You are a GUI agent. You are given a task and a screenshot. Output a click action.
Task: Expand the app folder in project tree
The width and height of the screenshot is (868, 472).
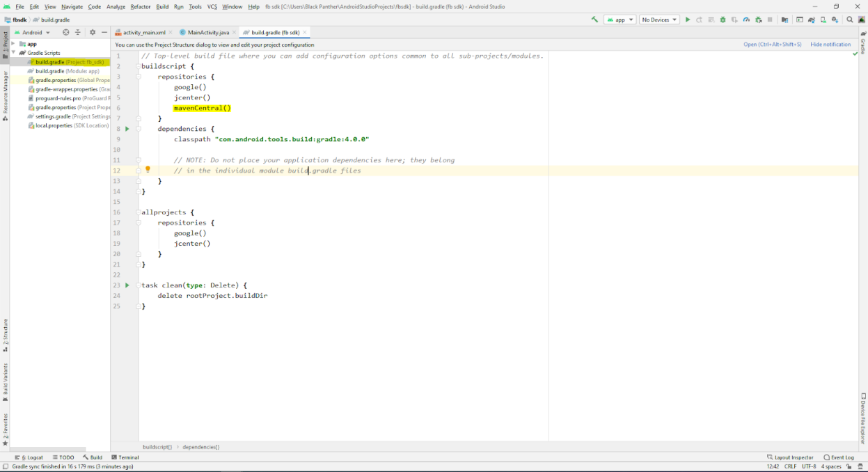tap(13, 44)
